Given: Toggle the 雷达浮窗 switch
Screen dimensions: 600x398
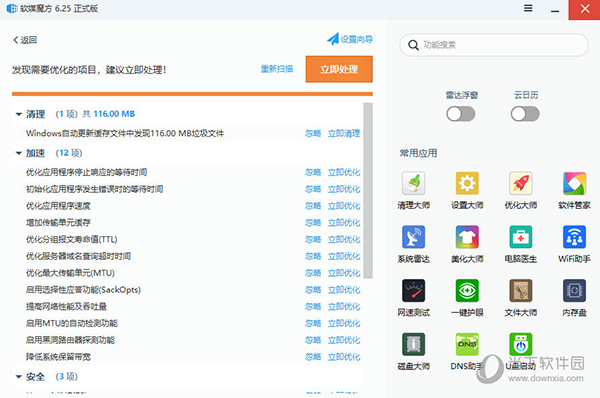Looking at the screenshot, I should click(461, 114).
